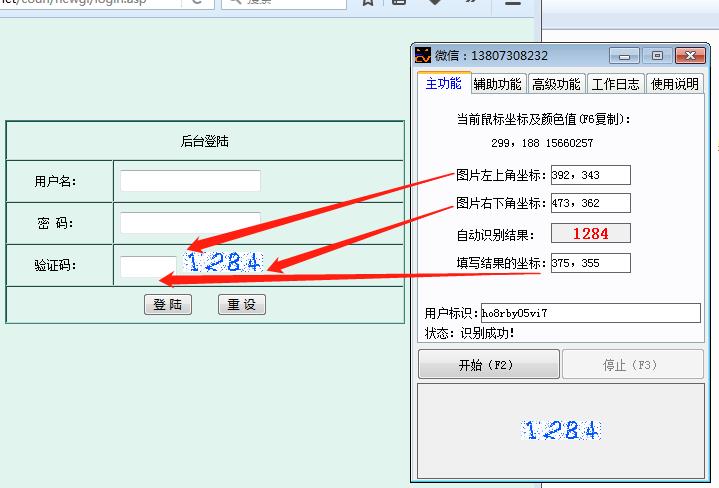This screenshot has height=488, width=719.
Task: Close the captcha recognition tool window
Action: [689, 56]
